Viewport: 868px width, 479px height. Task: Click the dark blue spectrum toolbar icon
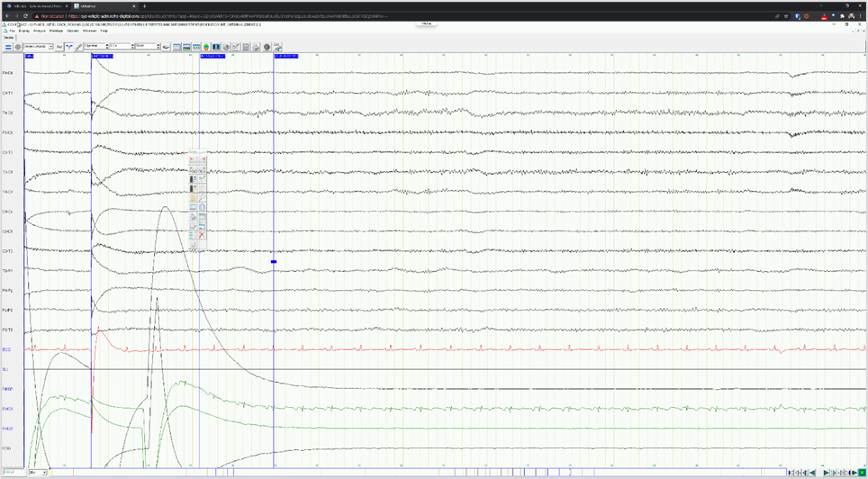coord(216,47)
